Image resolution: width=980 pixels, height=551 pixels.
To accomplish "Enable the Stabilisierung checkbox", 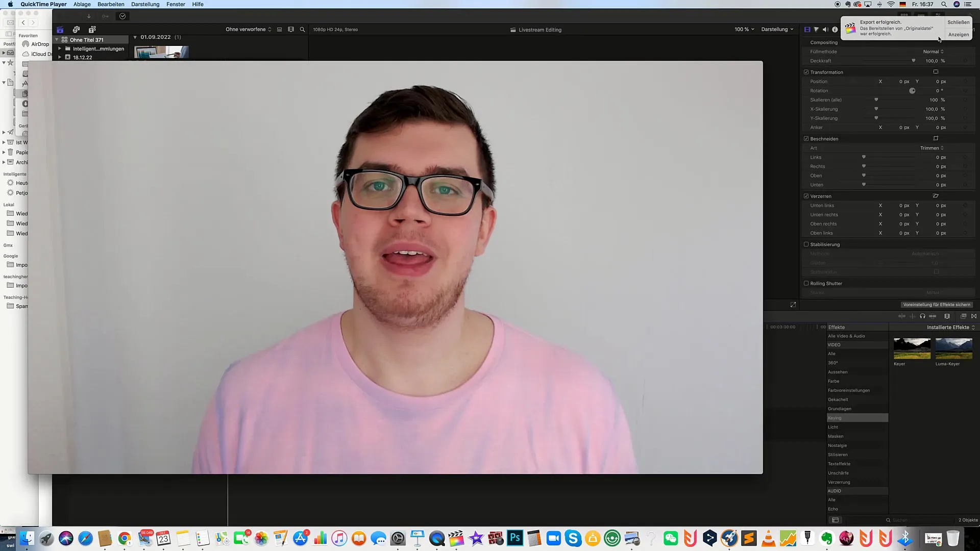I will (806, 244).
